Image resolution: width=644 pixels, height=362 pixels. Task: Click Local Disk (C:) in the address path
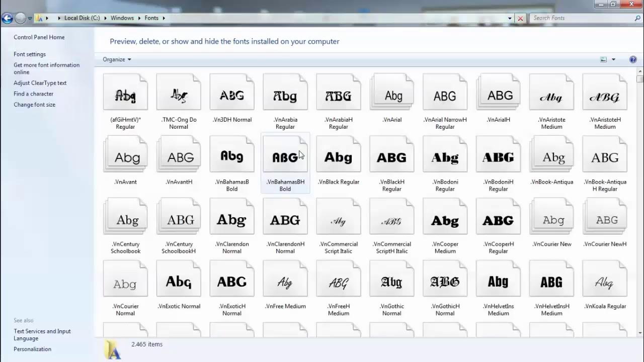point(82,18)
